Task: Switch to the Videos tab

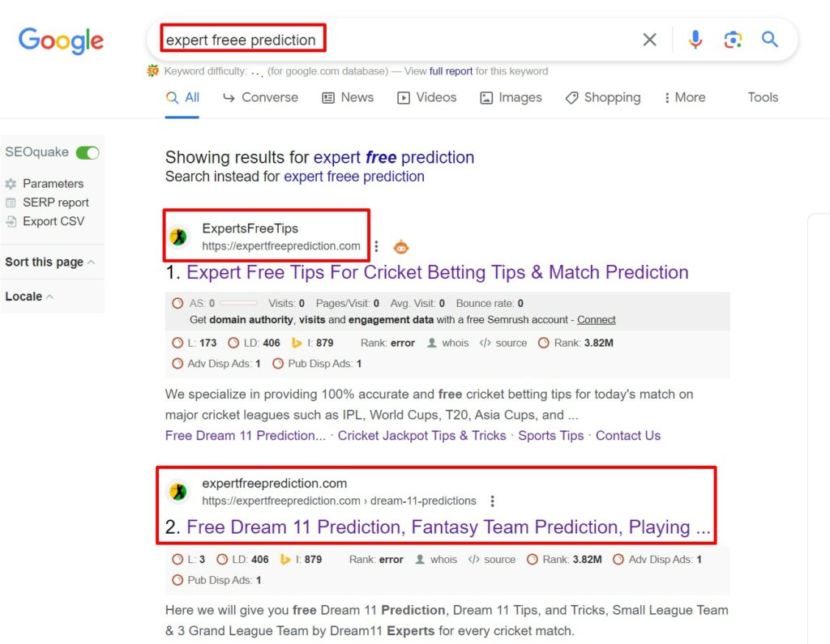Action: click(427, 97)
